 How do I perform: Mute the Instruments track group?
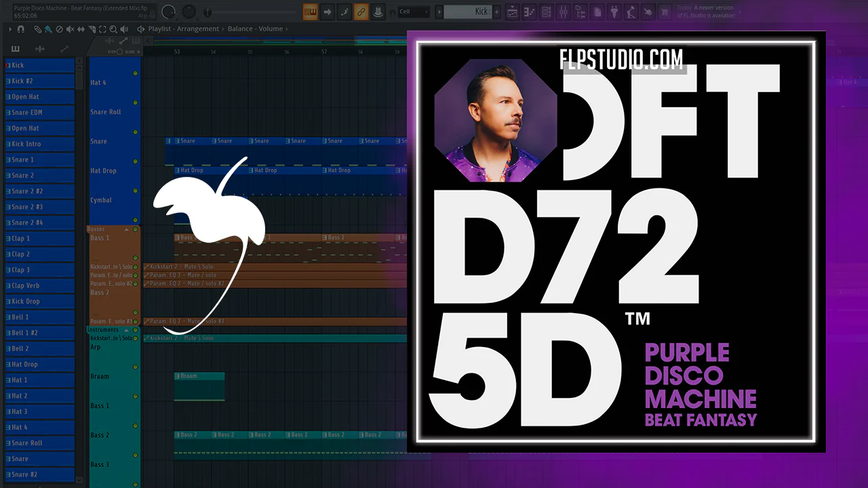pos(136,330)
